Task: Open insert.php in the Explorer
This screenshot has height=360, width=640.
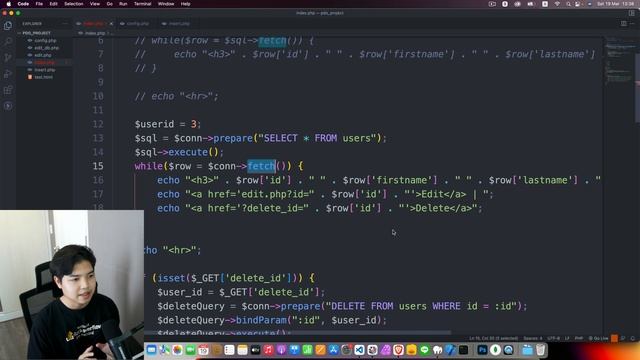Action: click(x=44, y=70)
